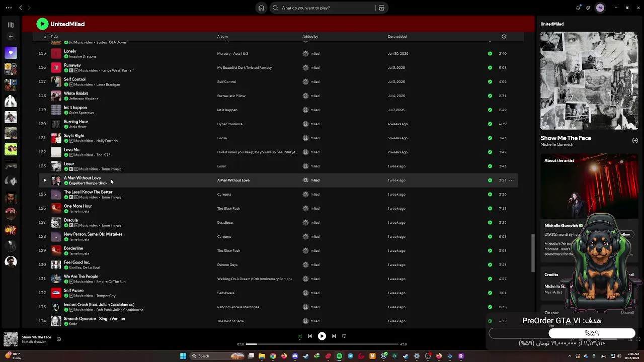Open the Create plus menu in sidebar
Image resolution: width=644 pixels, height=362 pixels.
point(11,37)
